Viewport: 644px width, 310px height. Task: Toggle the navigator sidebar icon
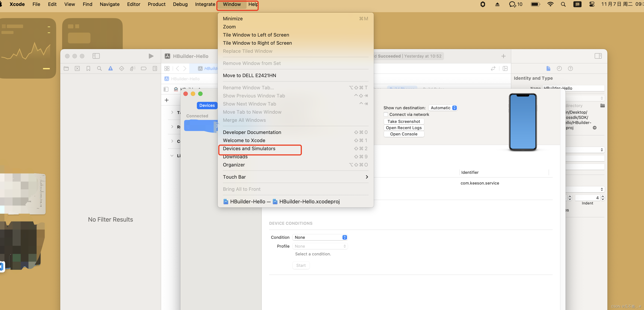tap(96, 56)
